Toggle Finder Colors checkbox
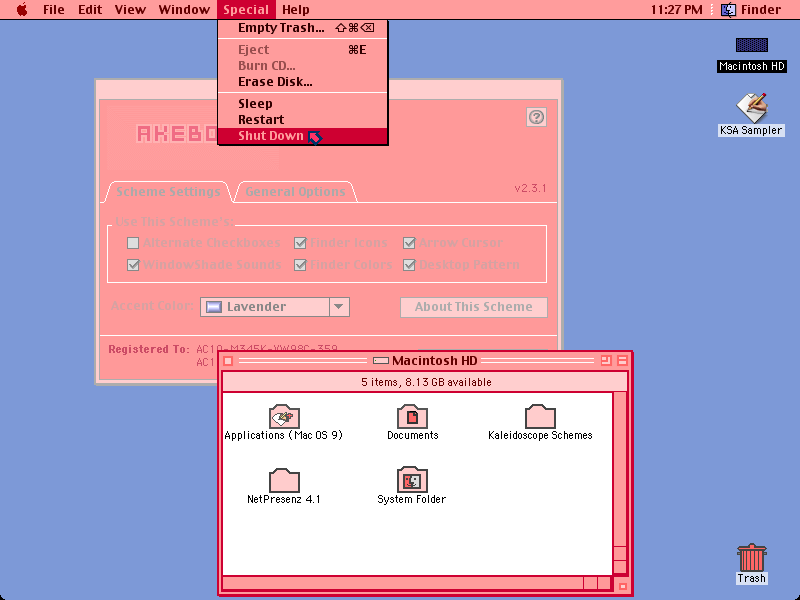 point(301,265)
